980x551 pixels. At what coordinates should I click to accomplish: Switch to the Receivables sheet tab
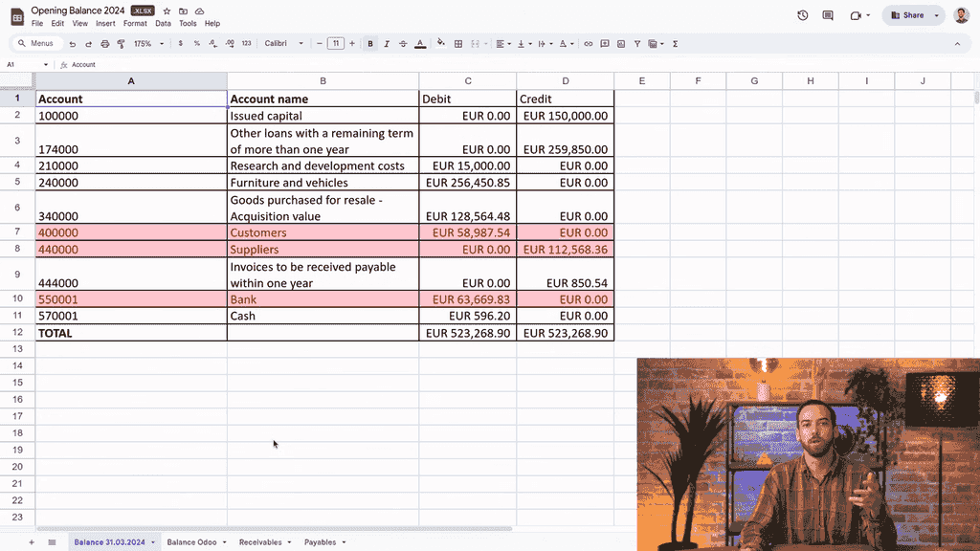pyautogui.click(x=260, y=542)
